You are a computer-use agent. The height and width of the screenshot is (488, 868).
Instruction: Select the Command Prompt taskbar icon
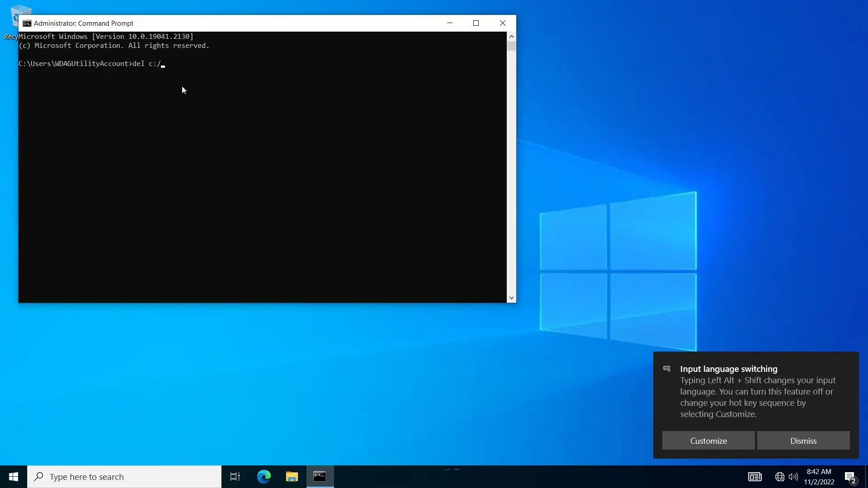[x=320, y=477]
